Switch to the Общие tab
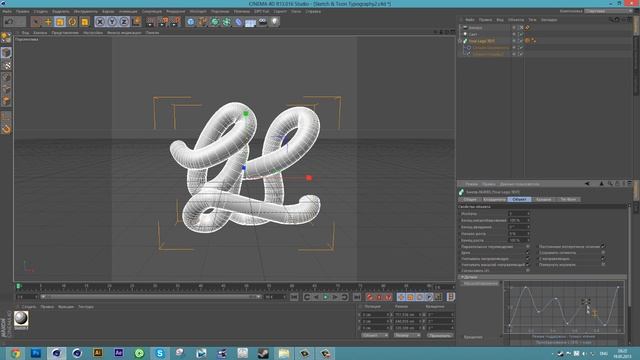Screen dimensions: 640x360 (470, 199)
